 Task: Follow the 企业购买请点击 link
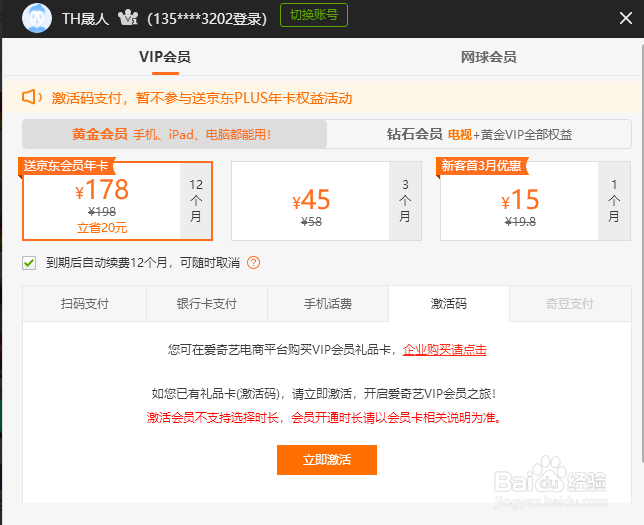point(445,350)
